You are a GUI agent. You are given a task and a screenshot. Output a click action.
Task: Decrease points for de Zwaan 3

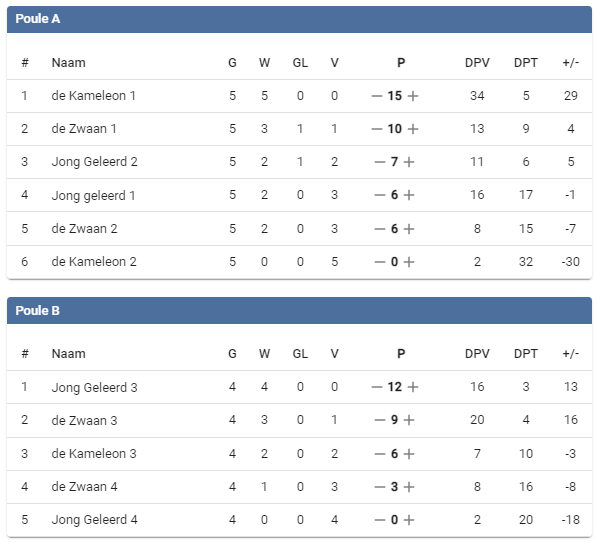tap(380, 420)
